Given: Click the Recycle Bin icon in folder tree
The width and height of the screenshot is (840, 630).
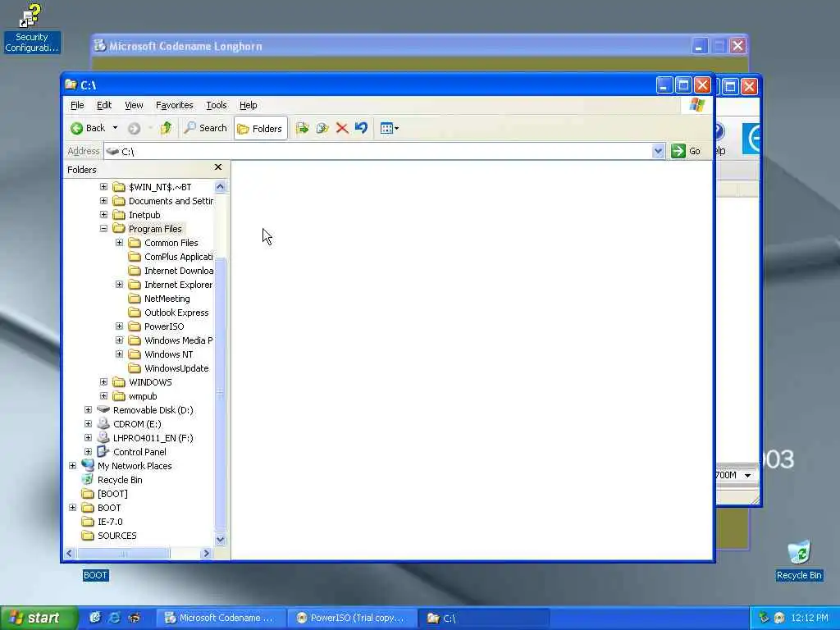Looking at the screenshot, I should point(88,479).
